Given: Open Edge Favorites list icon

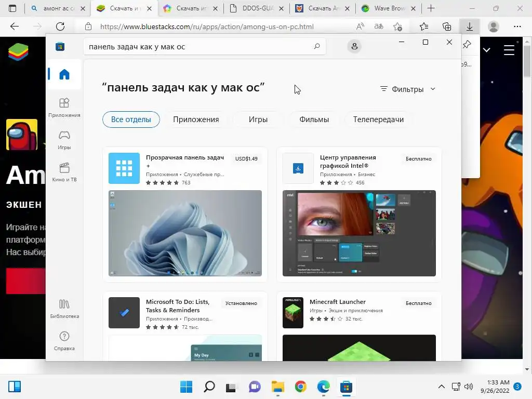Looking at the screenshot, I should coord(424,26).
